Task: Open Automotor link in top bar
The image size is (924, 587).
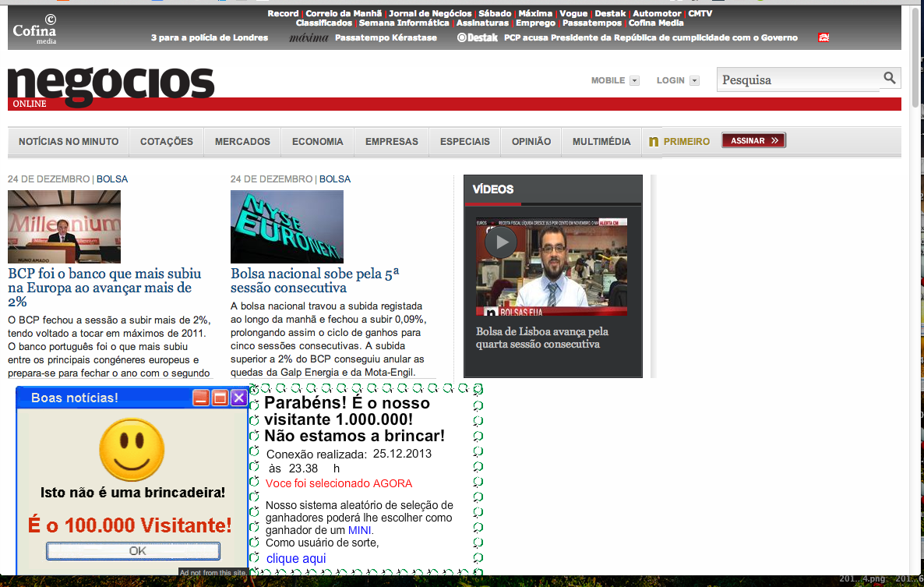Action: point(657,13)
